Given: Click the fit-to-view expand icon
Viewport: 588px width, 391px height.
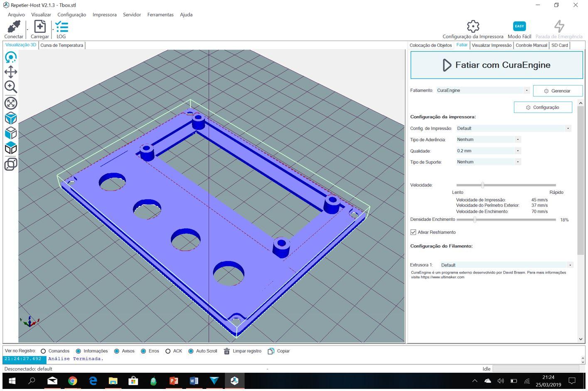Looking at the screenshot, I should click(11, 103).
